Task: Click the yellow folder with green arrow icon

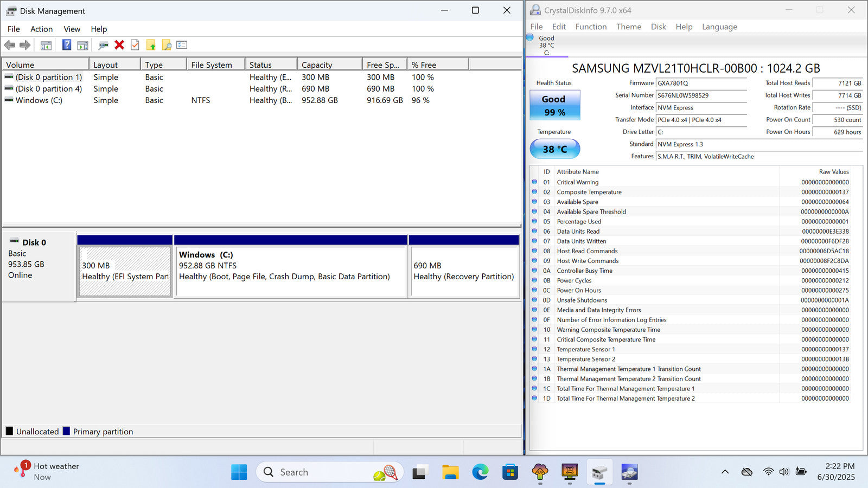Action: (x=151, y=45)
